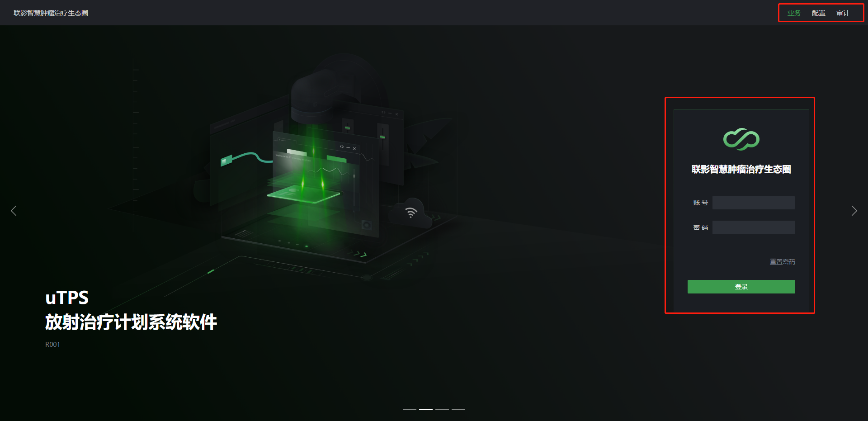Click the glowing green chip in illustration
This screenshot has height=421, width=868.
(303, 194)
